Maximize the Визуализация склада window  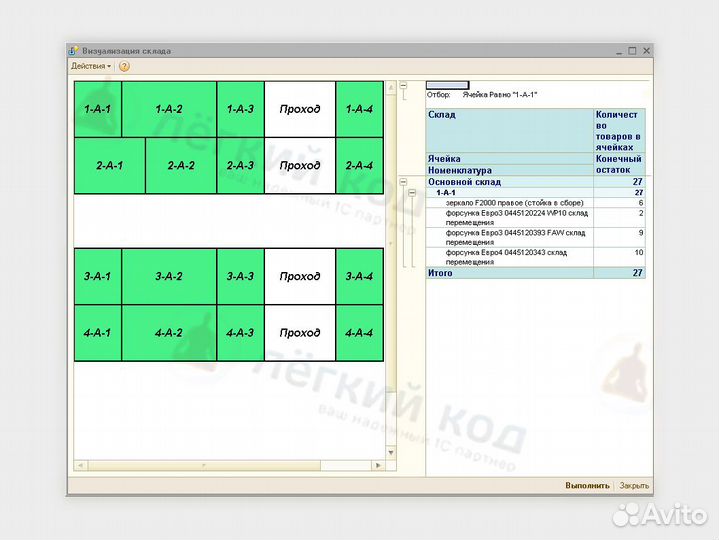point(631,50)
